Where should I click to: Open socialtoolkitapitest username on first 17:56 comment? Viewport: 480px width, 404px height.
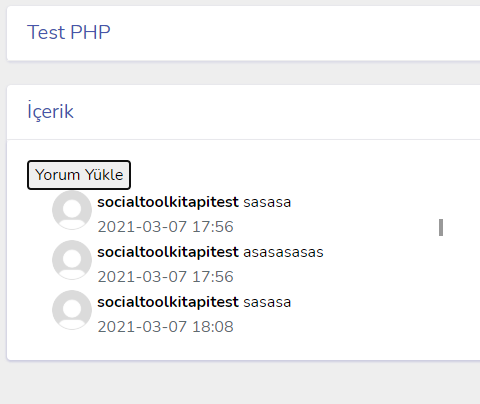point(168,202)
